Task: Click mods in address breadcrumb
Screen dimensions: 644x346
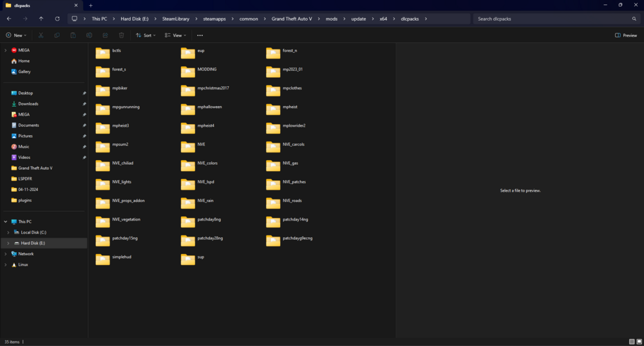Action: coord(332,19)
